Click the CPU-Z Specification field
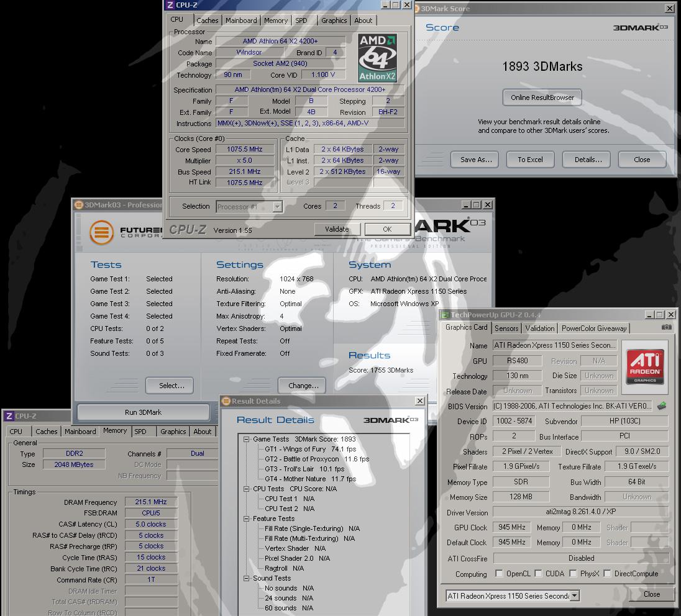 [x=310, y=89]
